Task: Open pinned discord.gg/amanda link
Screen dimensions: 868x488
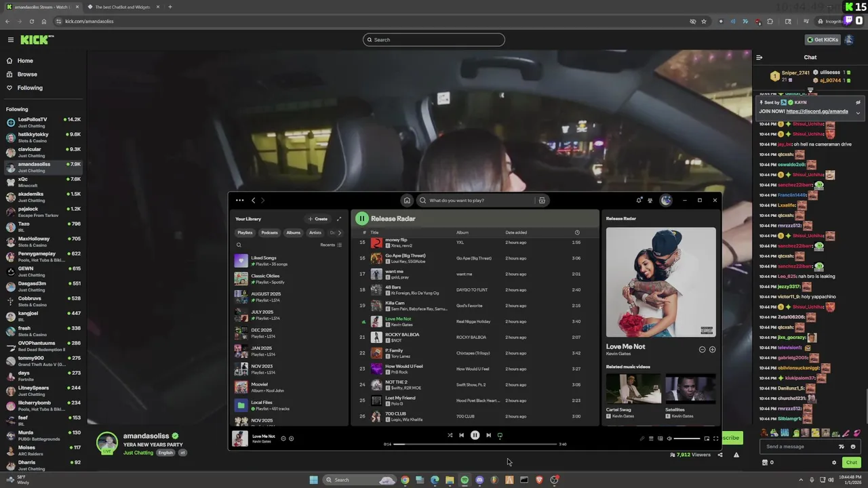Action: [x=817, y=111]
